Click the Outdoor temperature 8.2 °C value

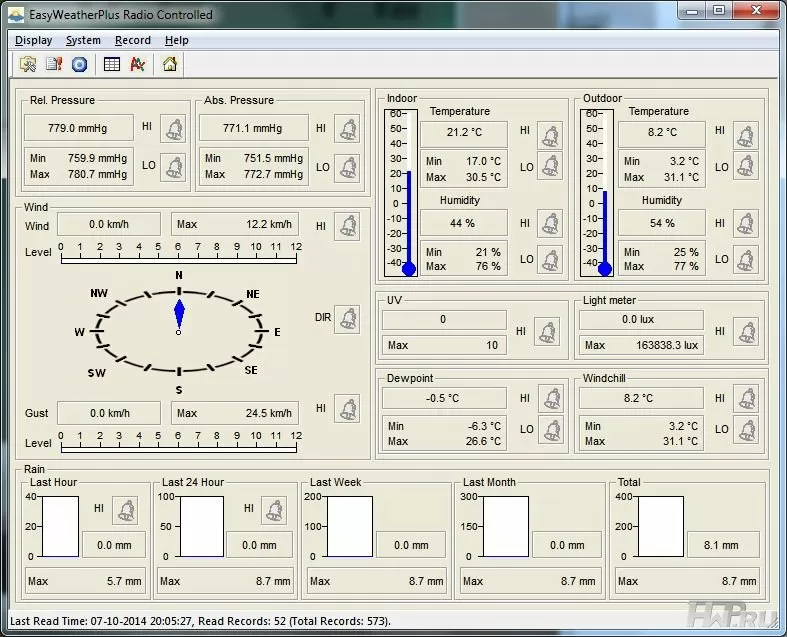[x=662, y=133]
